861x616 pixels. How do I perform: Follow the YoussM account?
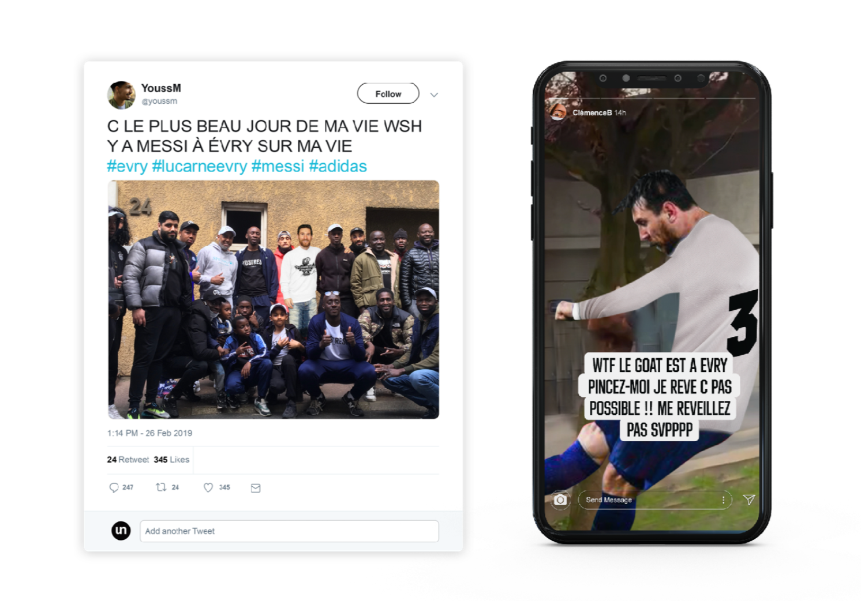(x=388, y=93)
